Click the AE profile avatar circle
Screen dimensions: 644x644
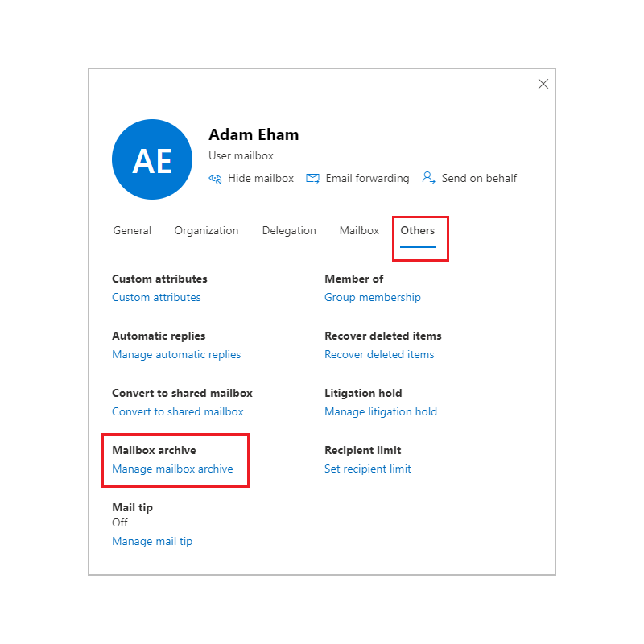tap(152, 159)
